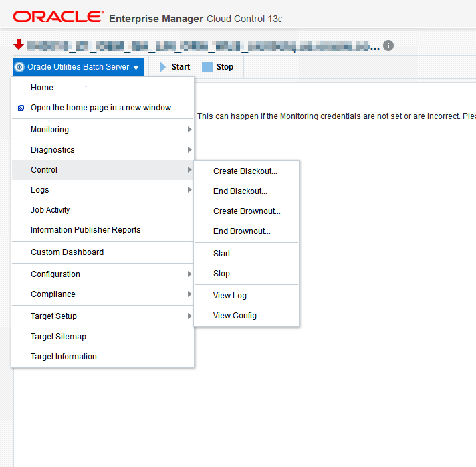
Task: Open Custom Dashboard
Action: click(102, 252)
